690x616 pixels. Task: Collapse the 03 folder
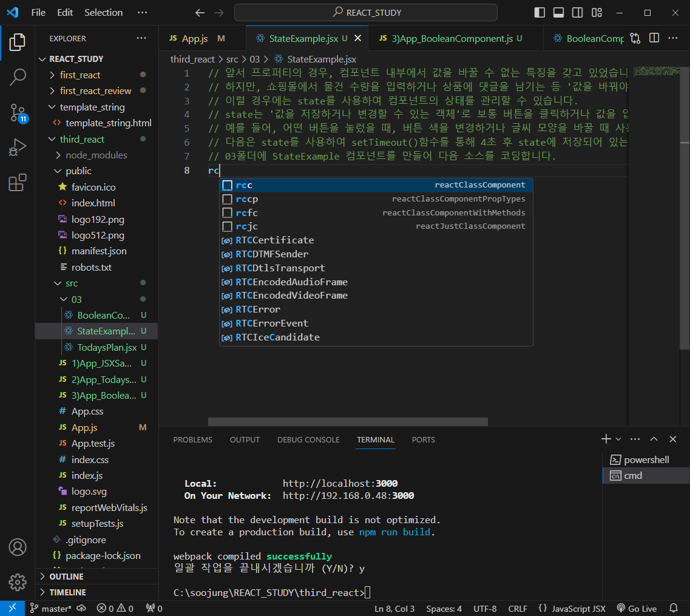pos(64,299)
